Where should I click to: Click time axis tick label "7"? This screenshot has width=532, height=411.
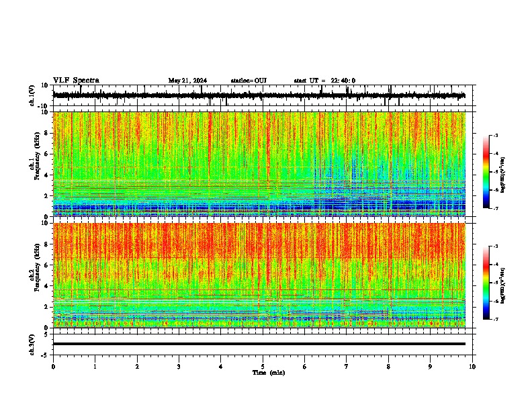pos(347,367)
